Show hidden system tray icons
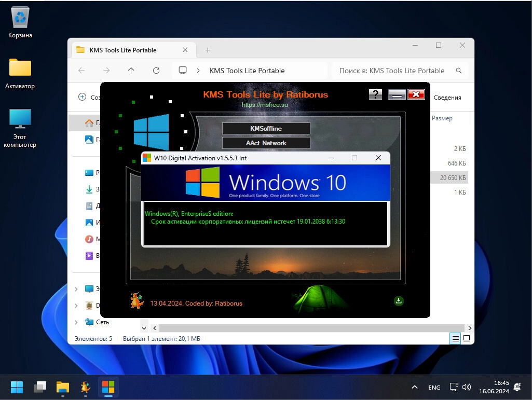532x400 pixels. coord(414,387)
